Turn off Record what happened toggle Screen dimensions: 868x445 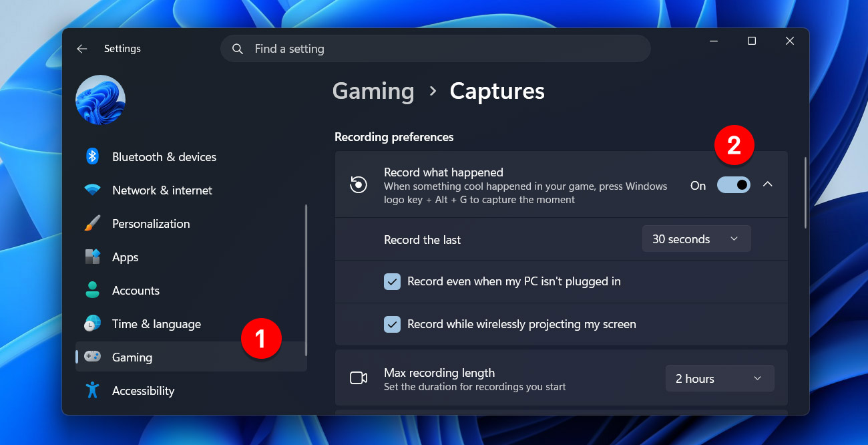coord(734,185)
